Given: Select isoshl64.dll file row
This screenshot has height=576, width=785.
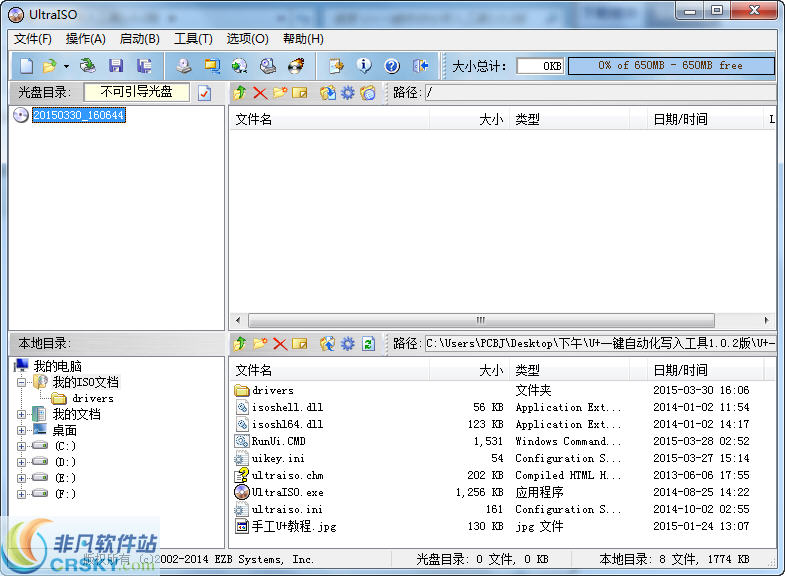Looking at the screenshot, I should pos(502,424).
